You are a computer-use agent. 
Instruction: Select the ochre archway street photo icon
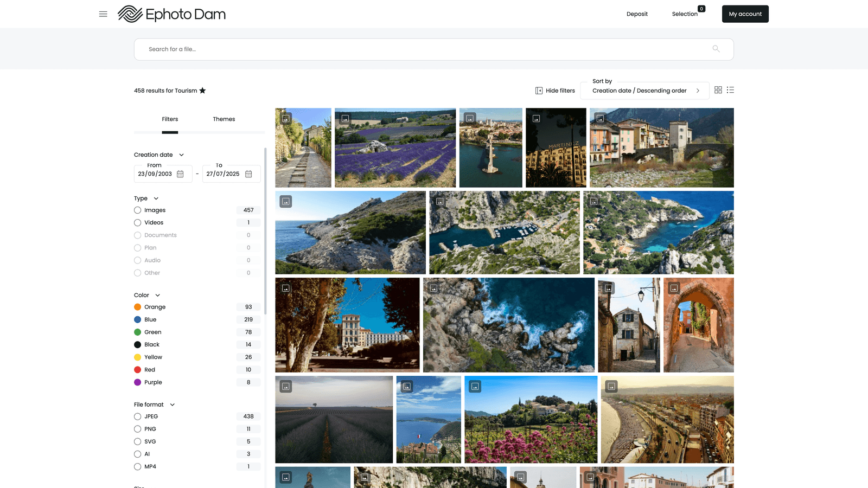click(674, 288)
